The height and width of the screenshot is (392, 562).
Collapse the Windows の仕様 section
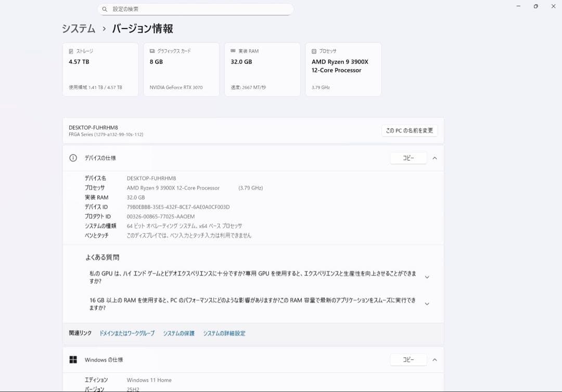(x=435, y=359)
